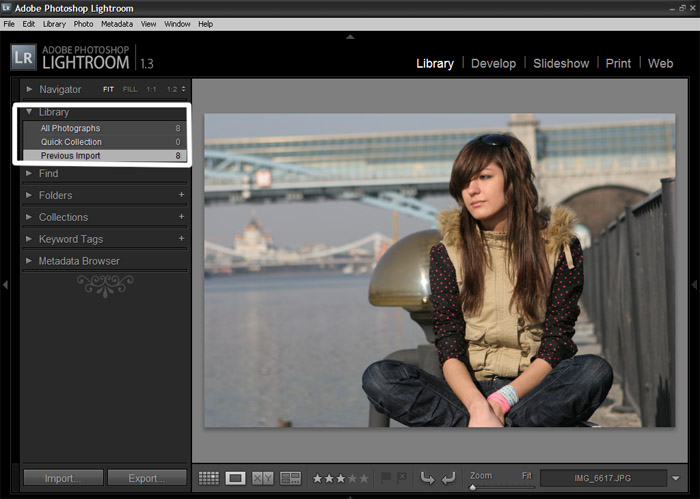This screenshot has height=499, width=700.
Task: Switch to Survey view icon
Action: [x=291, y=478]
